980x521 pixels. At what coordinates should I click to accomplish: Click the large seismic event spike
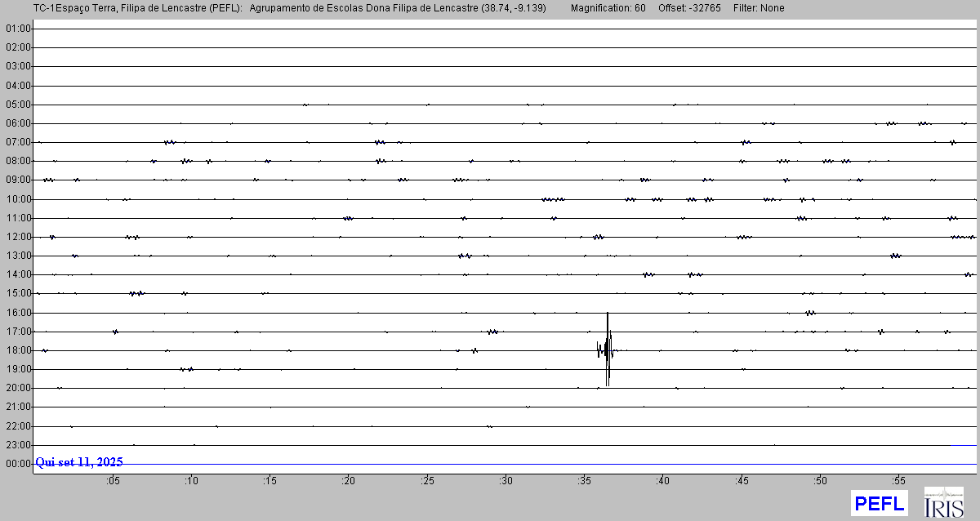[608, 350]
